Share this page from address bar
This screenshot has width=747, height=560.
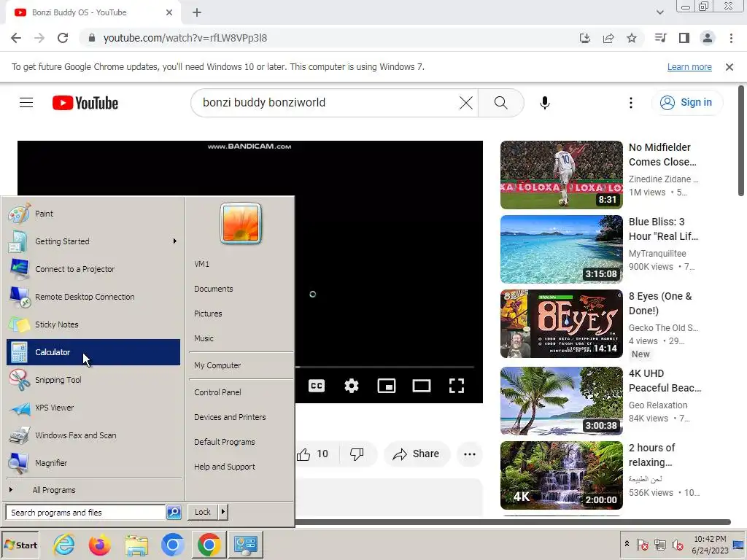(x=608, y=38)
